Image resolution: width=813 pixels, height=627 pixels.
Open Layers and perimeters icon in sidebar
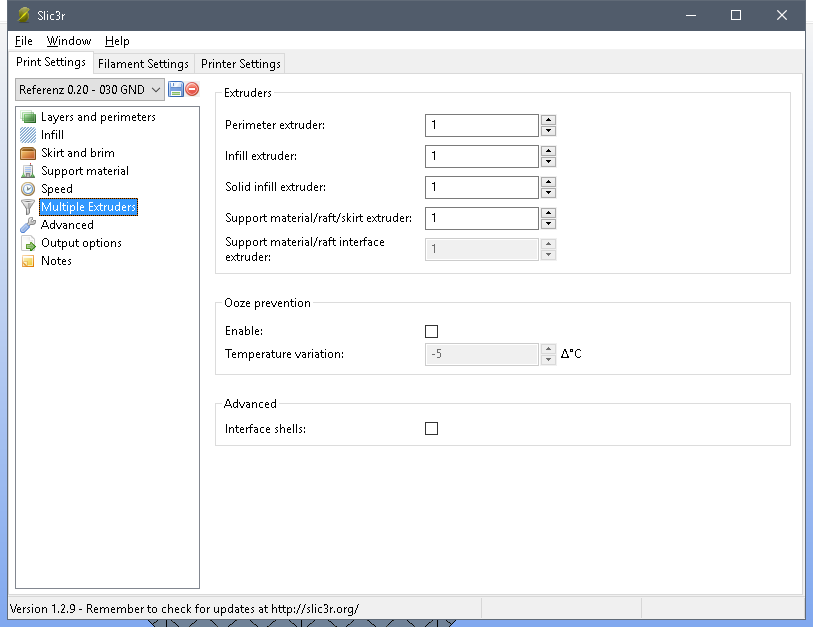28,117
